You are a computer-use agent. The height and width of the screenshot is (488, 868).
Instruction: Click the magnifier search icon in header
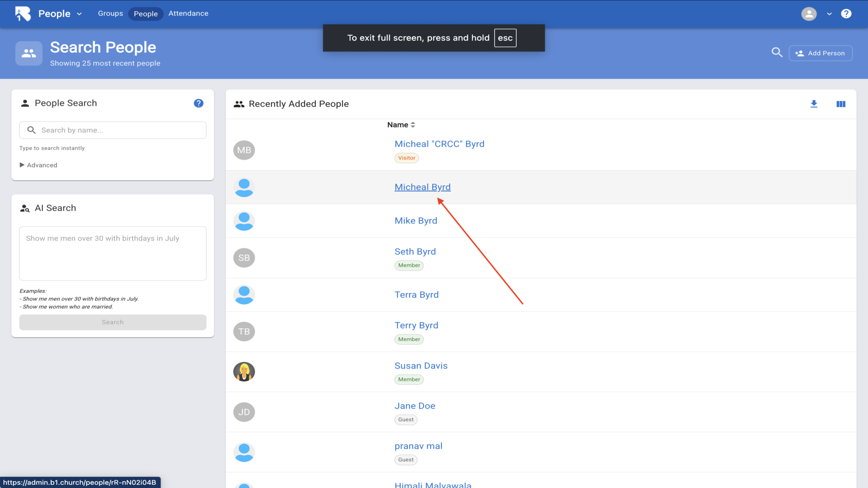pyautogui.click(x=777, y=52)
